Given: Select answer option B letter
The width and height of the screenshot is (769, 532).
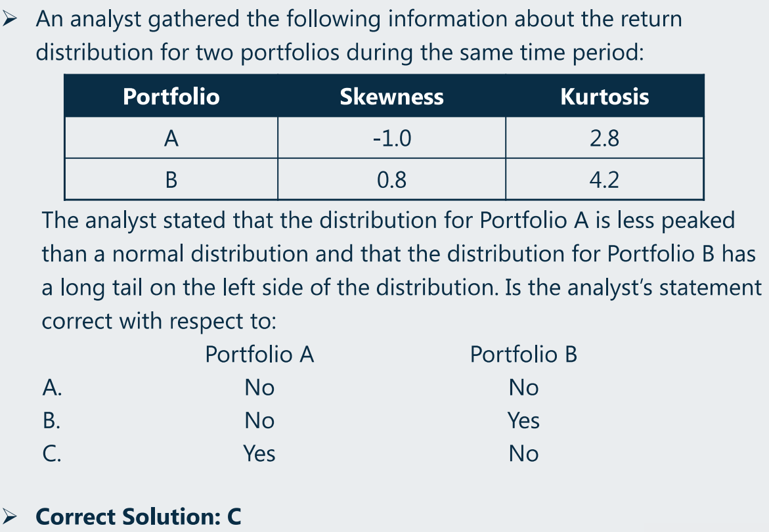Looking at the screenshot, I should [x=51, y=420].
